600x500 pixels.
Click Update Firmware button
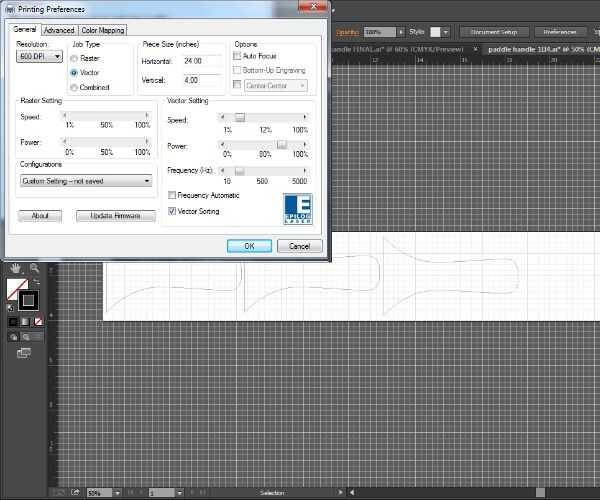[x=116, y=216]
